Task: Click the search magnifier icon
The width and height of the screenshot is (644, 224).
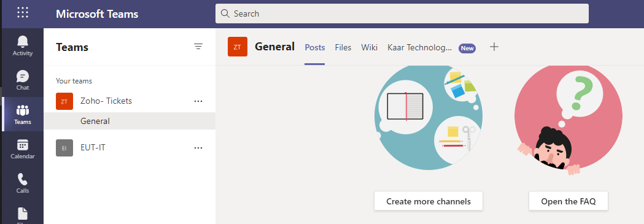Action: [x=225, y=14]
